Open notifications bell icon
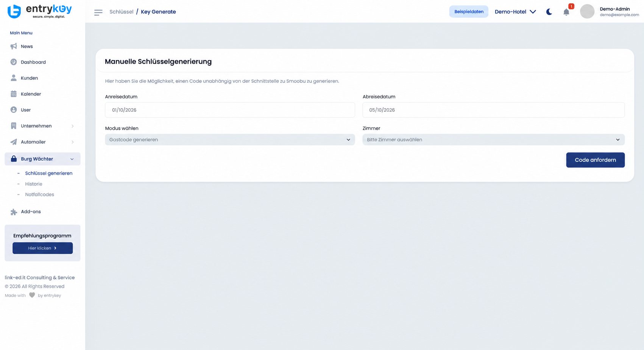The image size is (644, 350). click(x=566, y=12)
